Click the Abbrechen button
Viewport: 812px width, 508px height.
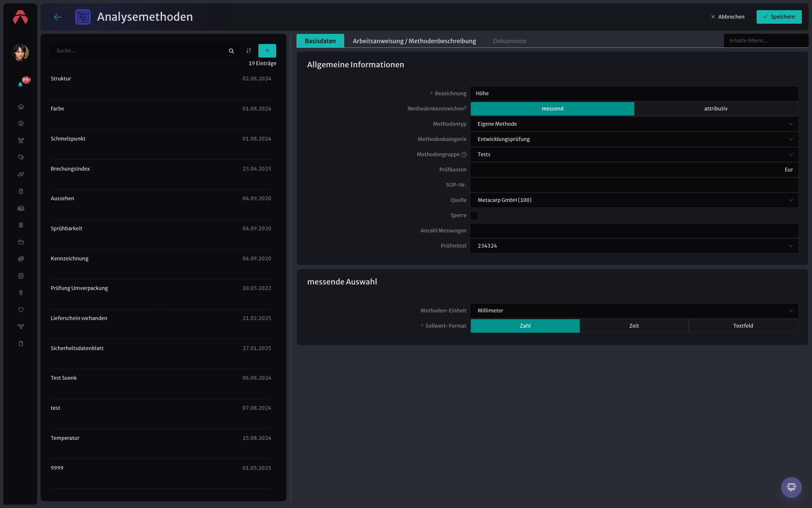pos(728,17)
